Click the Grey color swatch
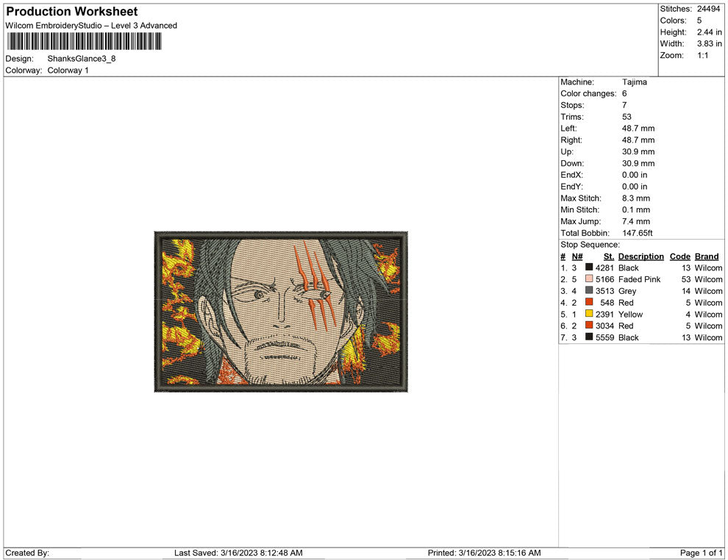728x560 pixels. click(x=589, y=290)
